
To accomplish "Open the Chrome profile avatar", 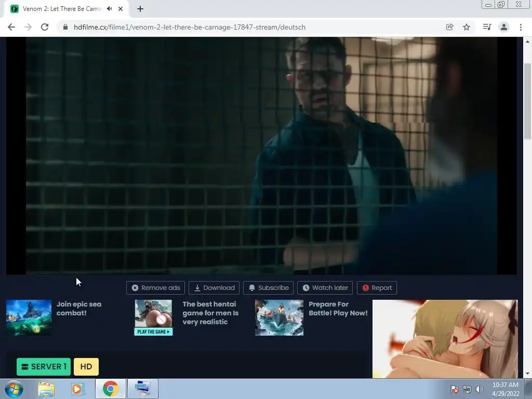I will pyautogui.click(x=504, y=27).
